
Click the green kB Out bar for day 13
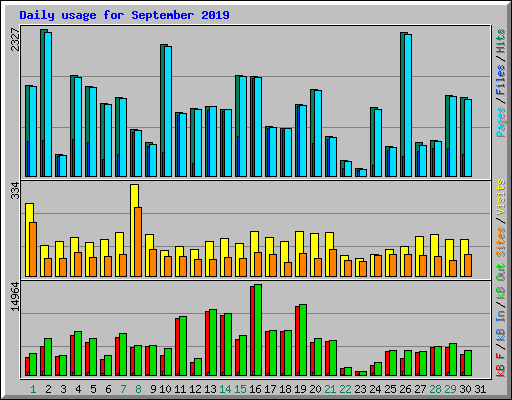click(213, 343)
